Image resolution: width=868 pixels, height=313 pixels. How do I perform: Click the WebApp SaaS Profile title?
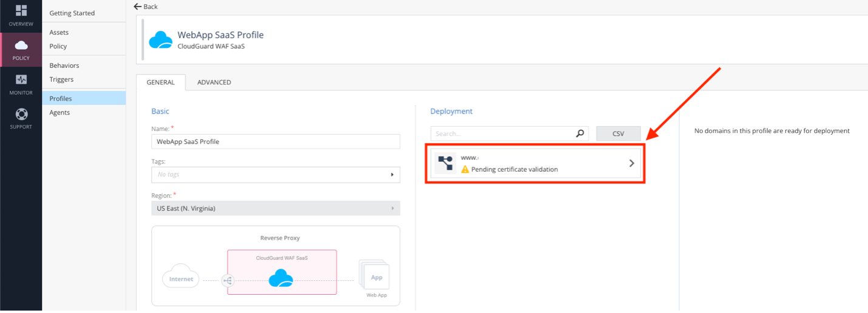[220, 35]
